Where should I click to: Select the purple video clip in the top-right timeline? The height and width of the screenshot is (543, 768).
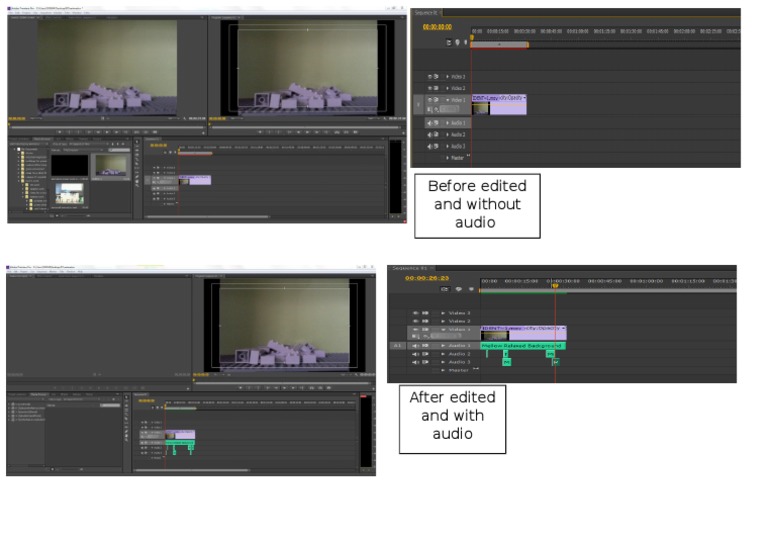507,104
